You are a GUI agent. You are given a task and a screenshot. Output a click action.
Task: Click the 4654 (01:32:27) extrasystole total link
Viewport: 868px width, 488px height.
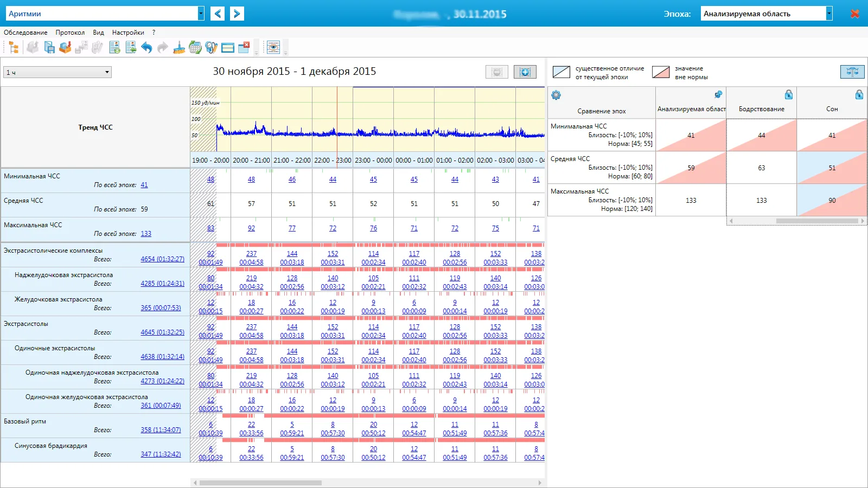[x=162, y=259]
